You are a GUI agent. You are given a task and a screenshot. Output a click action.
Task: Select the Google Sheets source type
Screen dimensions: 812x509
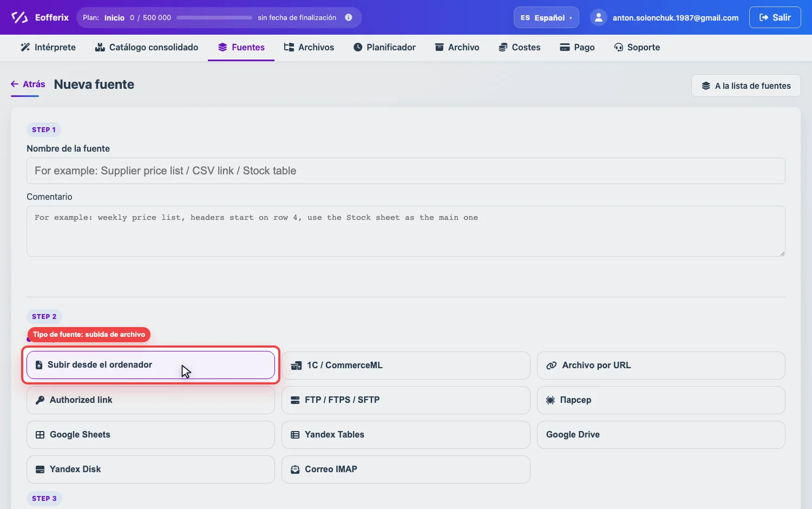coord(150,435)
